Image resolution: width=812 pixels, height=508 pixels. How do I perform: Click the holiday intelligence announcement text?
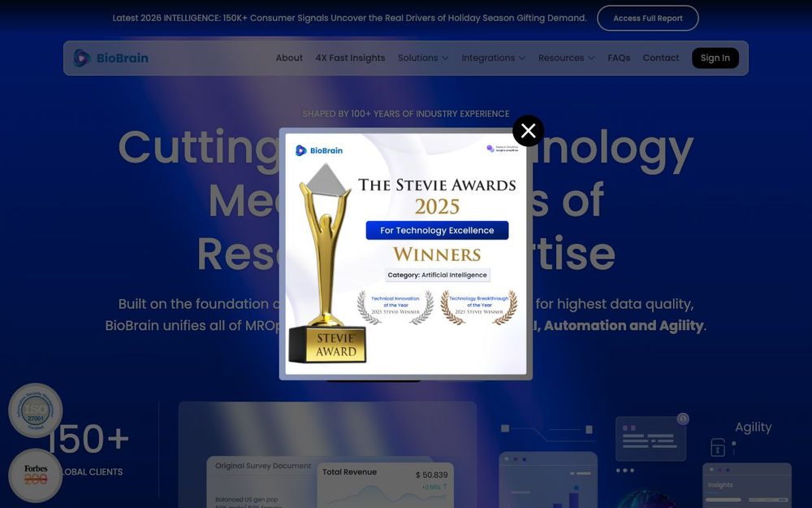coord(349,18)
